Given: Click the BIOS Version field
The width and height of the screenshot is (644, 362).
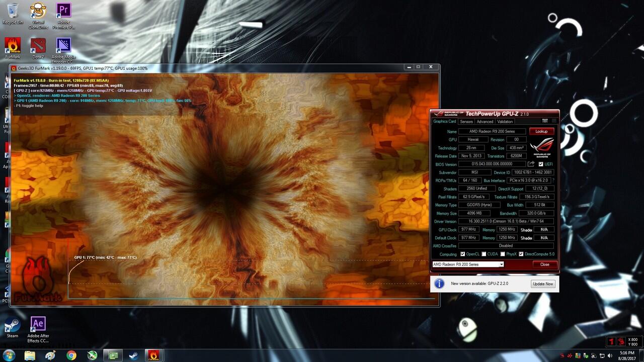Looking at the screenshot, I should pyautogui.click(x=492, y=164).
